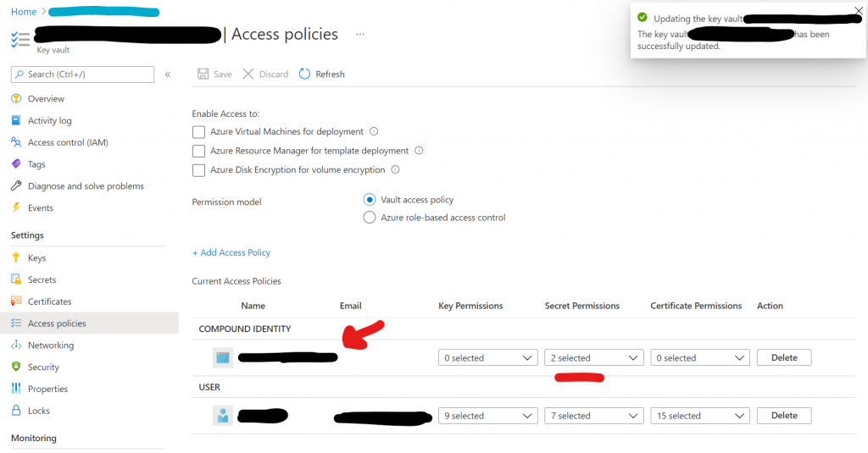Click the Access control (IAM) icon
The height and width of the screenshot is (453, 868).
tap(16, 142)
